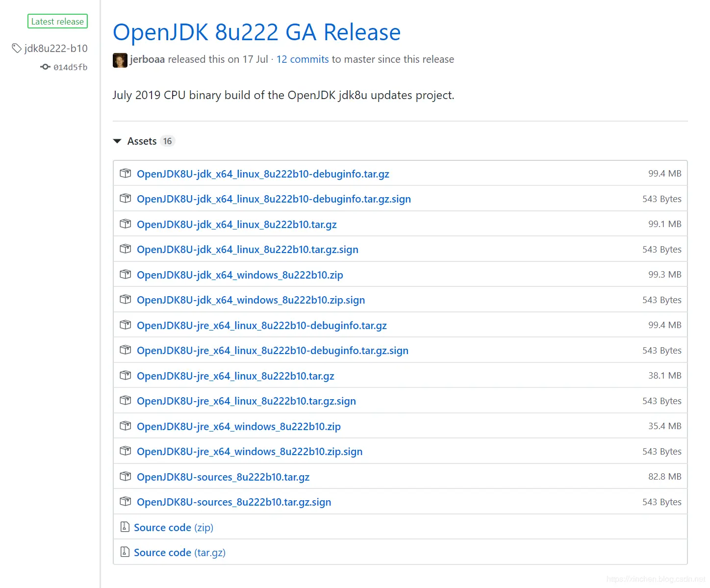Screen dimensions: 710x588
Task: Click the 99.3 MB size value
Action: [664, 275]
